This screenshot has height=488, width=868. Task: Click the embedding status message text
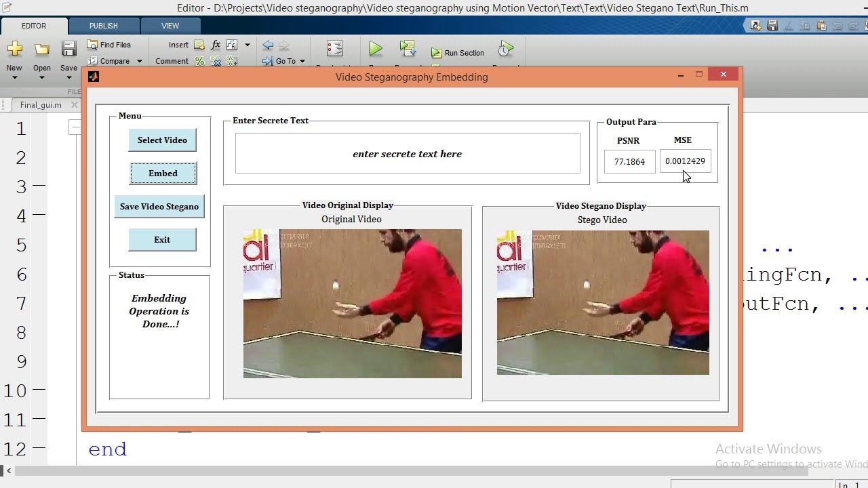[x=159, y=311]
